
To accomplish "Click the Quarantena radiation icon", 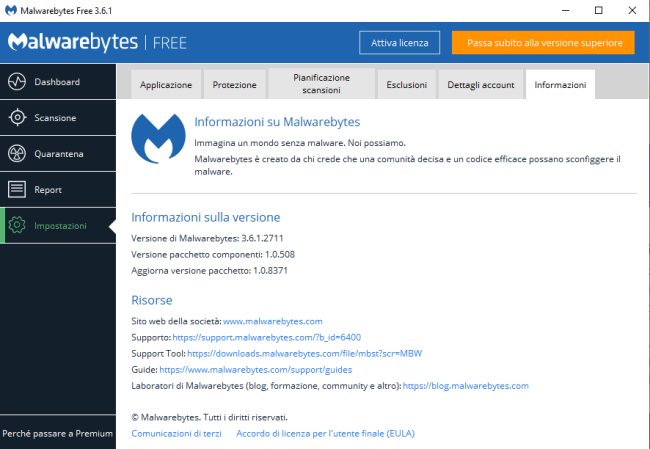I will tap(17, 153).
